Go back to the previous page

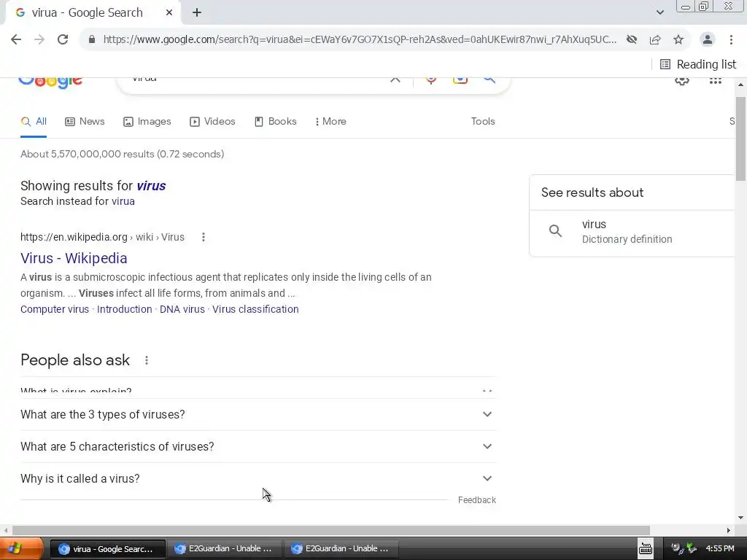tap(16, 39)
